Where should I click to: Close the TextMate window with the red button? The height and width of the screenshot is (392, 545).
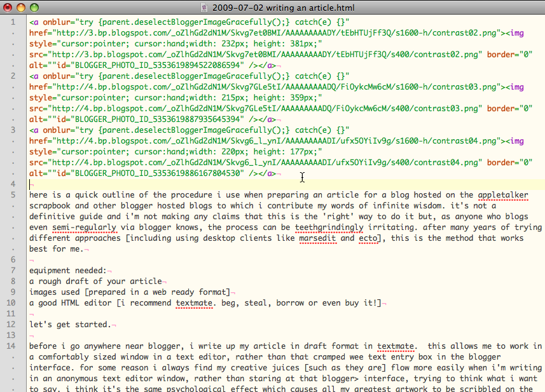pyautogui.click(x=7, y=7)
